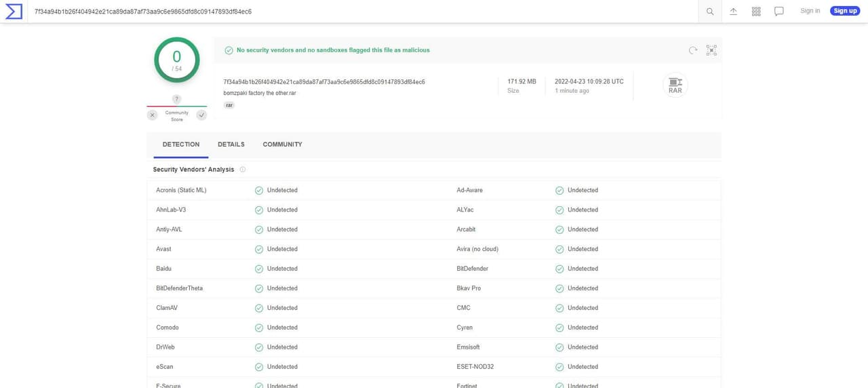Click the Baidu undetected check icon

click(258, 269)
